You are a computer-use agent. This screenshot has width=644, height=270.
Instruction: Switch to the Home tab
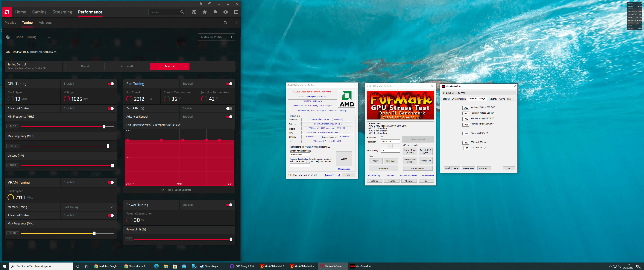[x=21, y=12]
